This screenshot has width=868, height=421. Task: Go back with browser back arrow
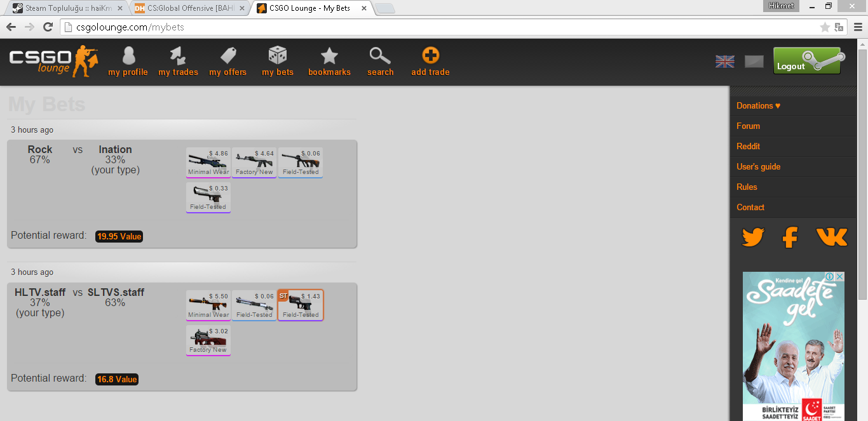[x=11, y=27]
